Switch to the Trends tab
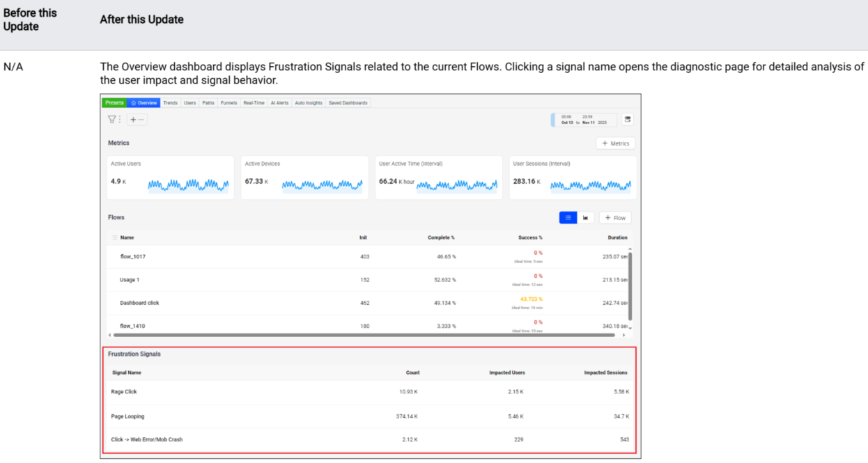 [x=171, y=103]
